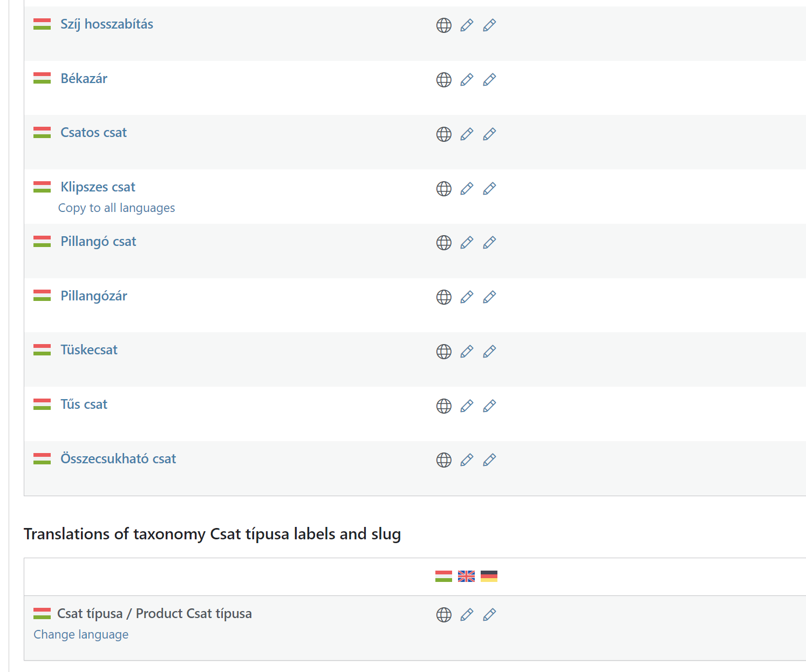Screen dimensions: 806x672
Task: Click globe icon for Csat típusa taxonomy
Action: 443,615
